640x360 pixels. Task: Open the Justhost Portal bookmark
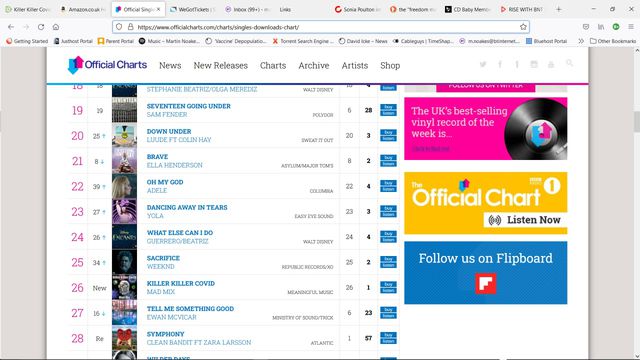tap(73, 41)
